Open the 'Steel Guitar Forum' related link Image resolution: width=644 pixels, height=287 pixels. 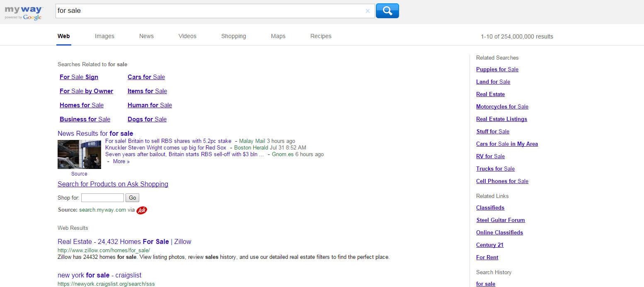coord(501,220)
